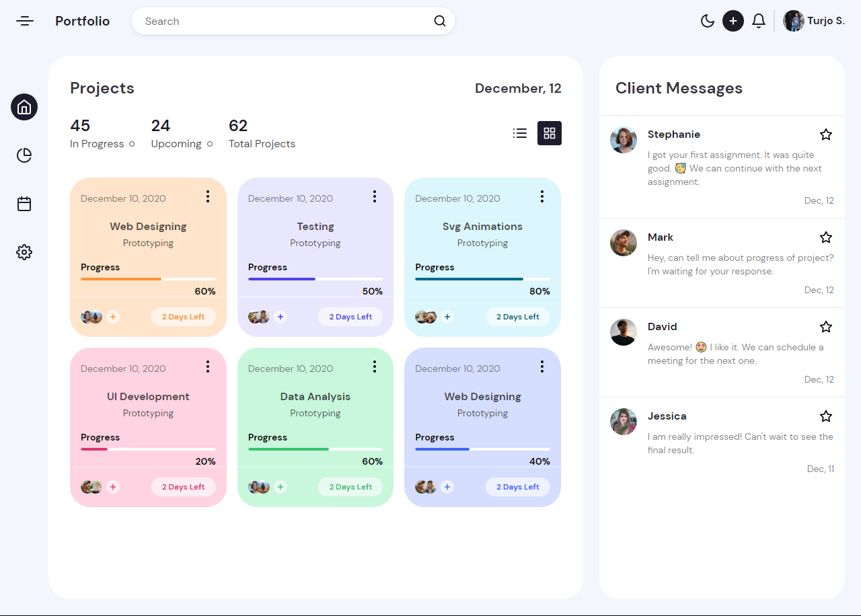
Task: Click the search input field
Action: 283,21
